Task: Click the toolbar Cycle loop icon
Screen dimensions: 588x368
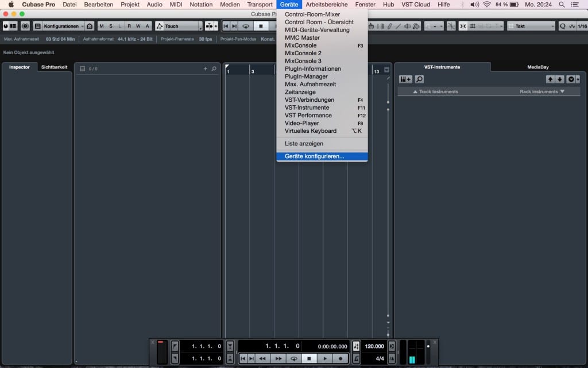Action: (x=246, y=26)
